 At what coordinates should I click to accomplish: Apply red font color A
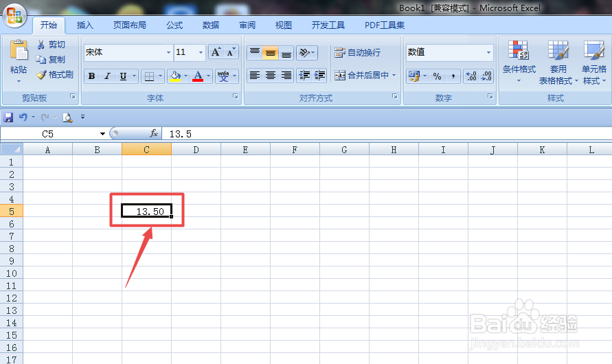(x=198, y=76)
